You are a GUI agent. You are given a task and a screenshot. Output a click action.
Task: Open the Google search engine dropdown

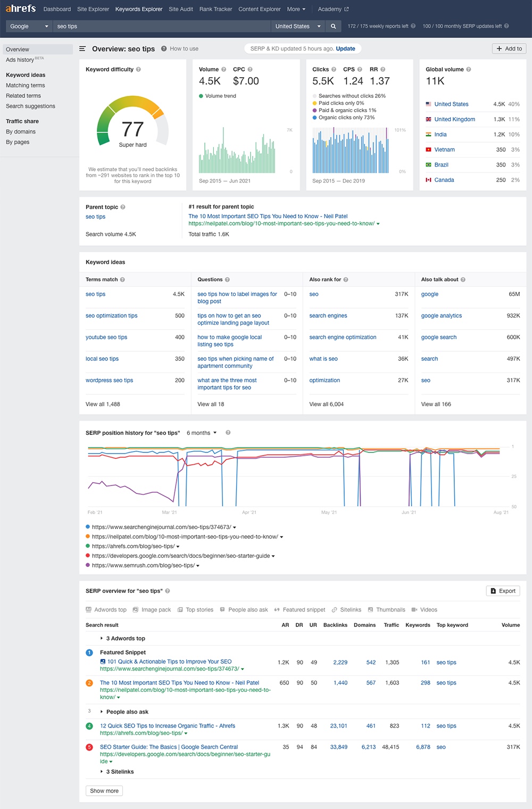[x=29, y=26]
